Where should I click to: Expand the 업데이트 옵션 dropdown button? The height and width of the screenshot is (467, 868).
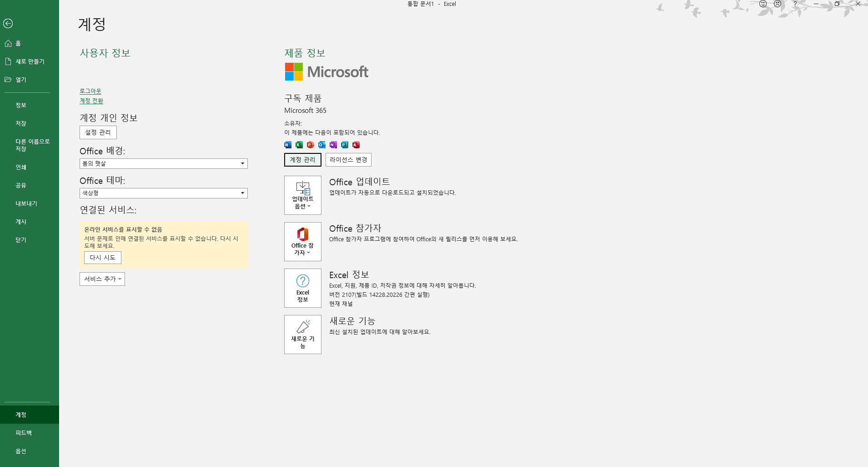coord(303,195)
